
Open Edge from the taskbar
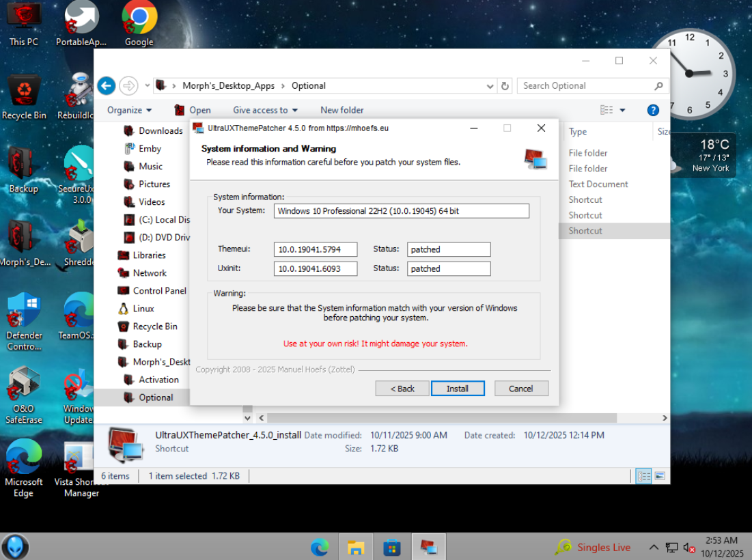(x=320, y=547)
